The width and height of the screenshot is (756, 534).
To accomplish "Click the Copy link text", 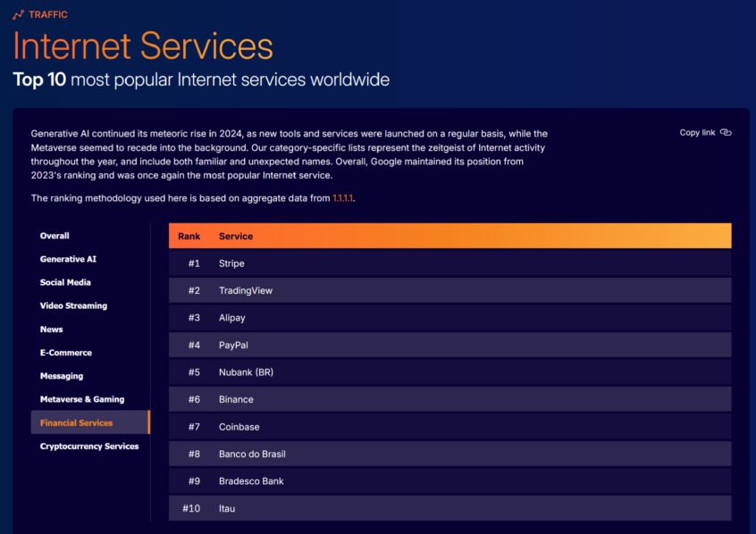I will pyautogui.click(x=697, y=133).
